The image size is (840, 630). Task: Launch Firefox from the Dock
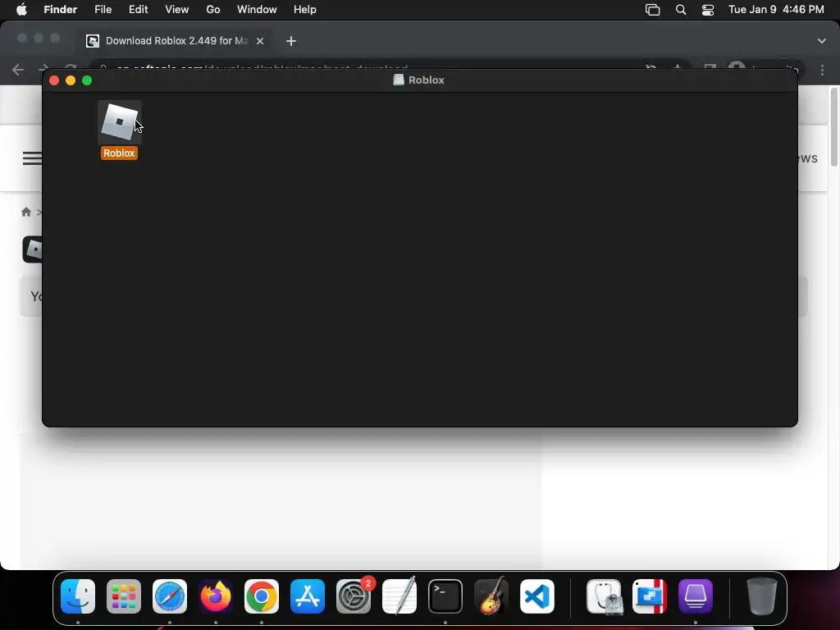(x=216, y=596)
